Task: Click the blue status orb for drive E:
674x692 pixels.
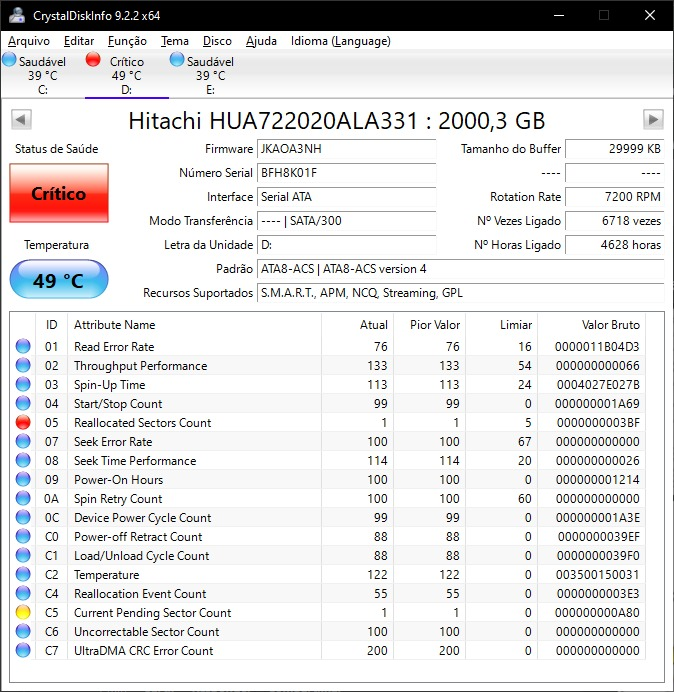Action: (177, 60)
